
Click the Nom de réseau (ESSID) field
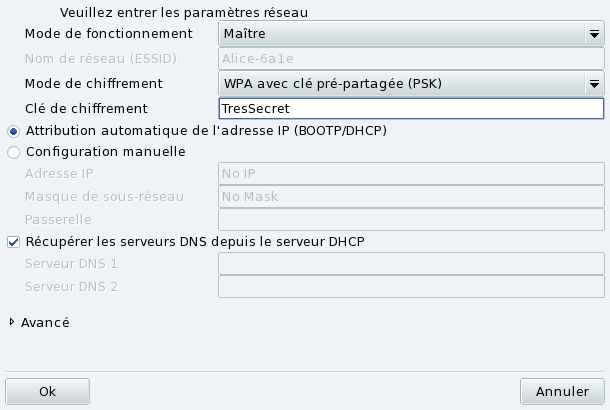(411, 58)
